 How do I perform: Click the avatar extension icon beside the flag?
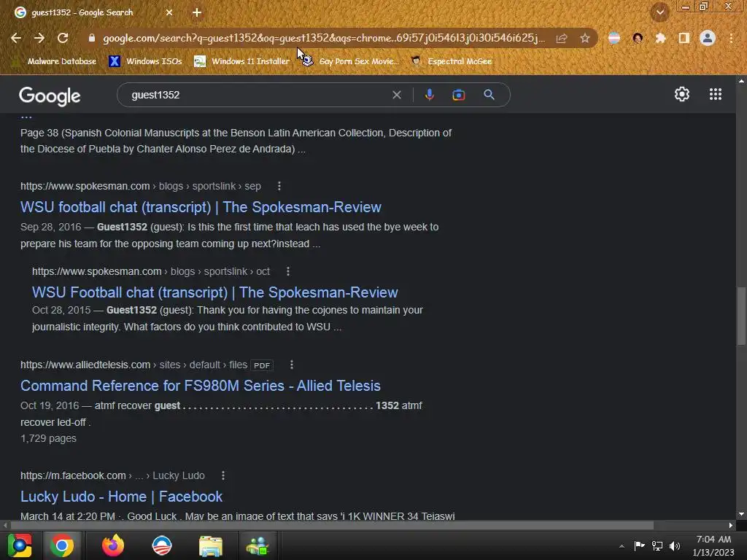click(x=638, y=38)
